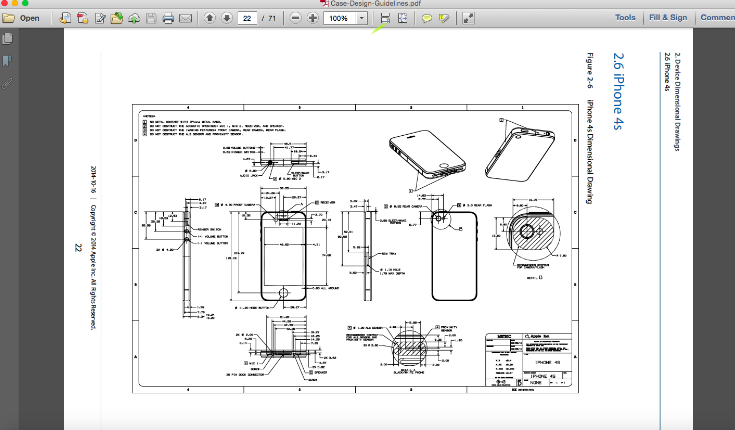
Task: Add a sticky note comment
Action: [x=427, y=18]
